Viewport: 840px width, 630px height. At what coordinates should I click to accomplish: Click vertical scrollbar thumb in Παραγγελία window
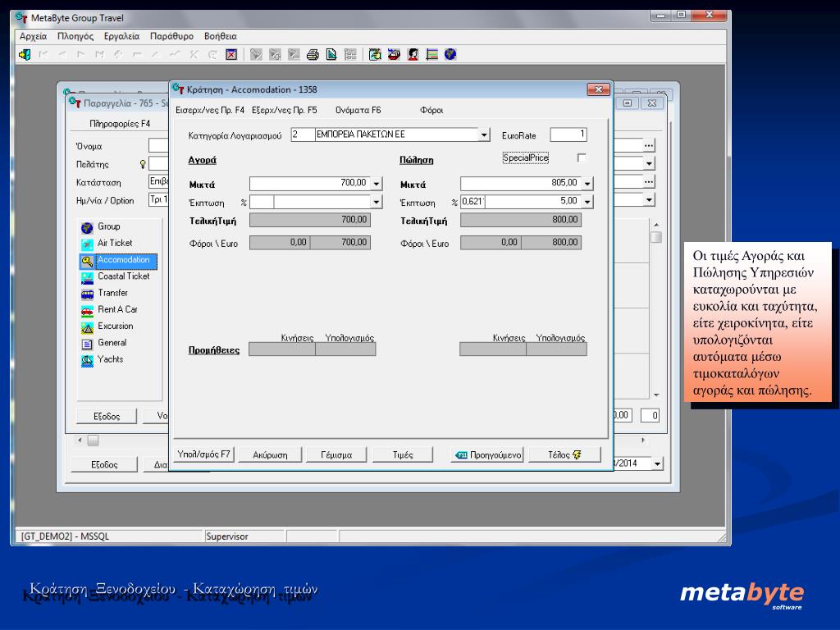(x=656, y=237)
